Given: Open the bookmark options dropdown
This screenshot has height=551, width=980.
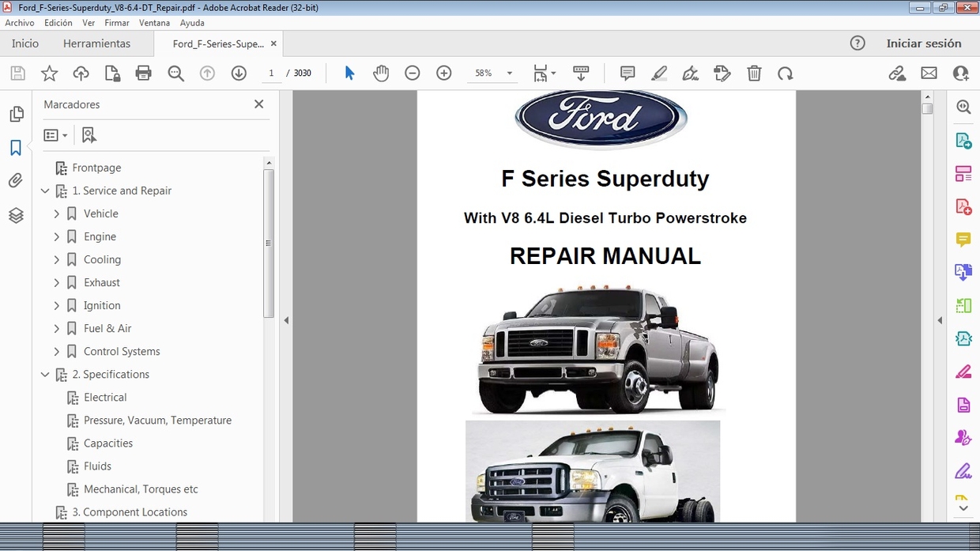Looking at the screenshot, I should click(55, 134).
